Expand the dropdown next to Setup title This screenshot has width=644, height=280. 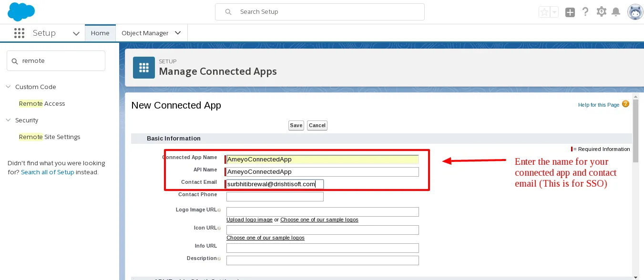click(76, 33)
